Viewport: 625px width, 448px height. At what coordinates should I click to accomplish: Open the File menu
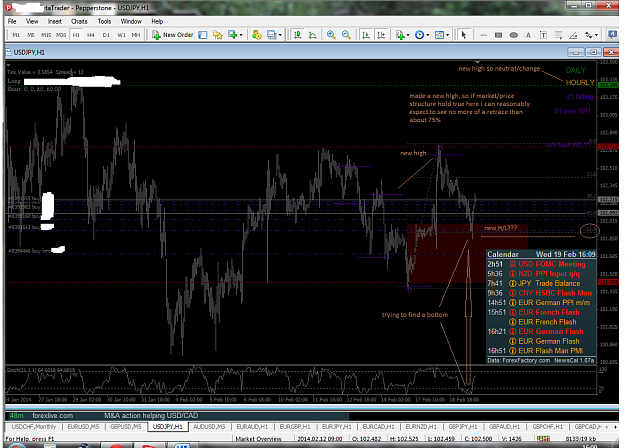12,22
